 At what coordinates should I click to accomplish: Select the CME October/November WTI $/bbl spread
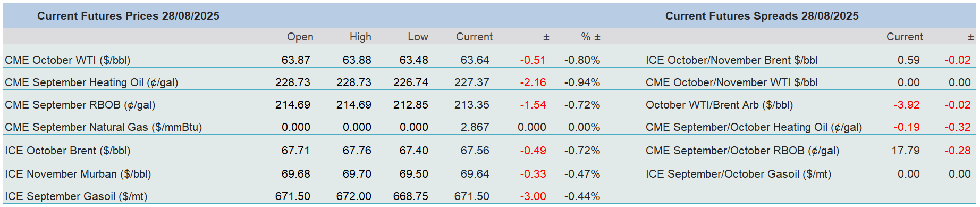click(731, 82)
